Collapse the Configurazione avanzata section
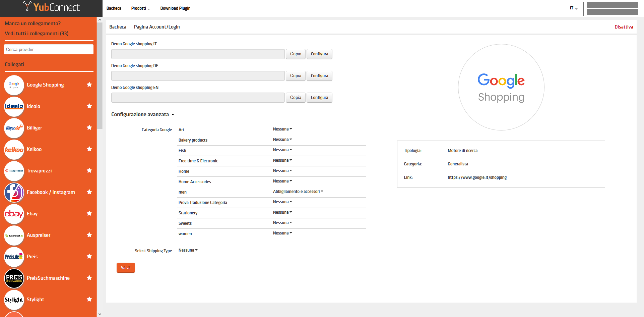This screenshot has width=644, height=317. click(143, 114)
